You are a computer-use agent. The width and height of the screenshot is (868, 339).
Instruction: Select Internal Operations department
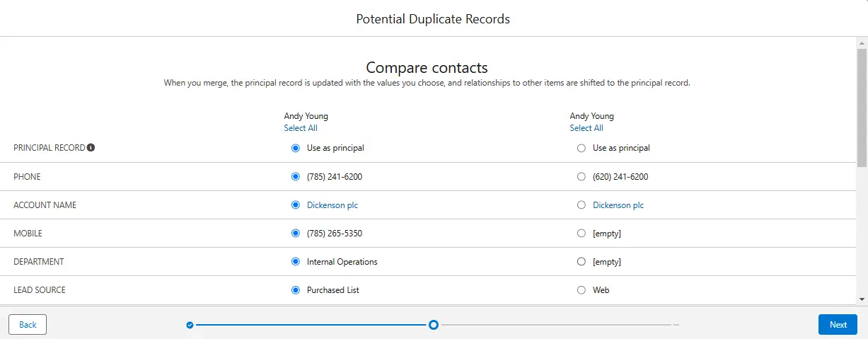(x=296, y=262)
